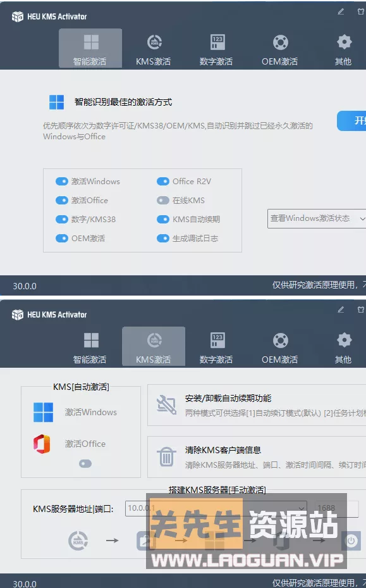Select KMS激活 tab in the bottom window
Image resolution: width=366 pixels, height=588 pixels.
[x=154, y=346]
